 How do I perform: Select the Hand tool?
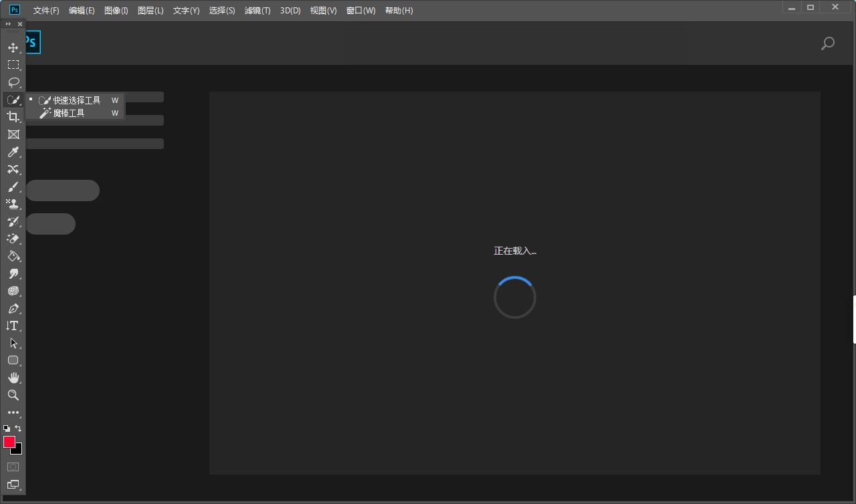[x=13, y=378]
